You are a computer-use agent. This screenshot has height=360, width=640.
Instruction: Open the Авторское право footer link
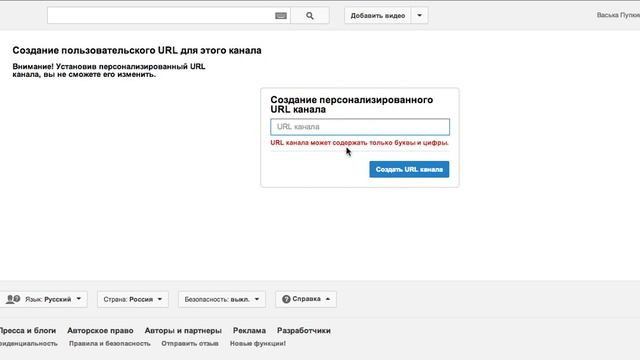point(100,331)
